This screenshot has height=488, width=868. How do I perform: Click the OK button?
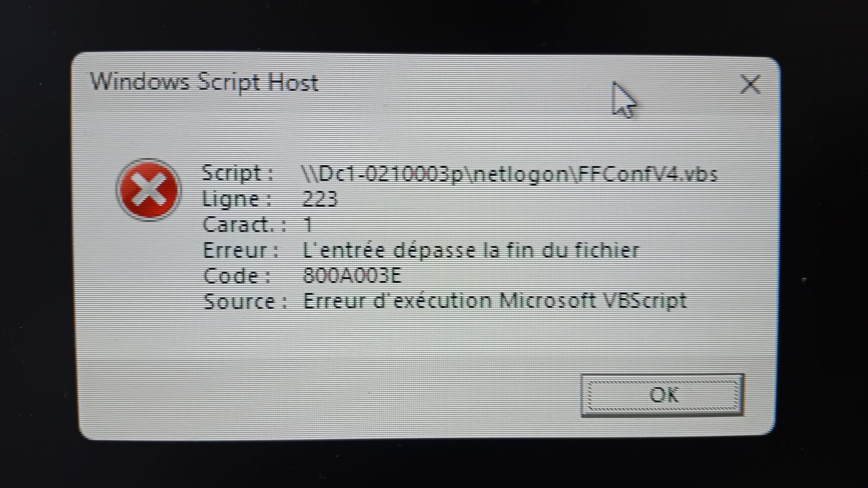pyautogui.click(x=662, y=395)
